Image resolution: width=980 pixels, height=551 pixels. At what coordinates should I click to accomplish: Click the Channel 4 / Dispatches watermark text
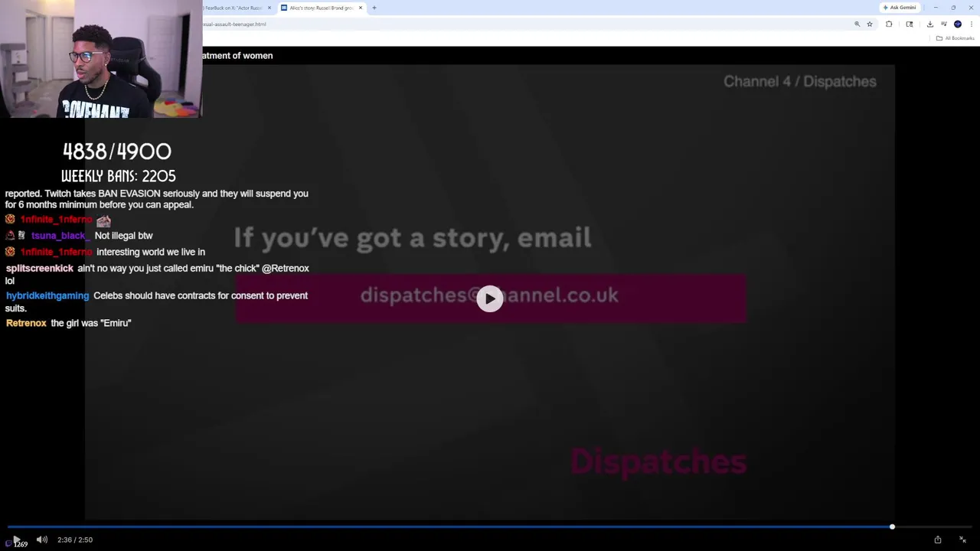[x=800, y=81]
